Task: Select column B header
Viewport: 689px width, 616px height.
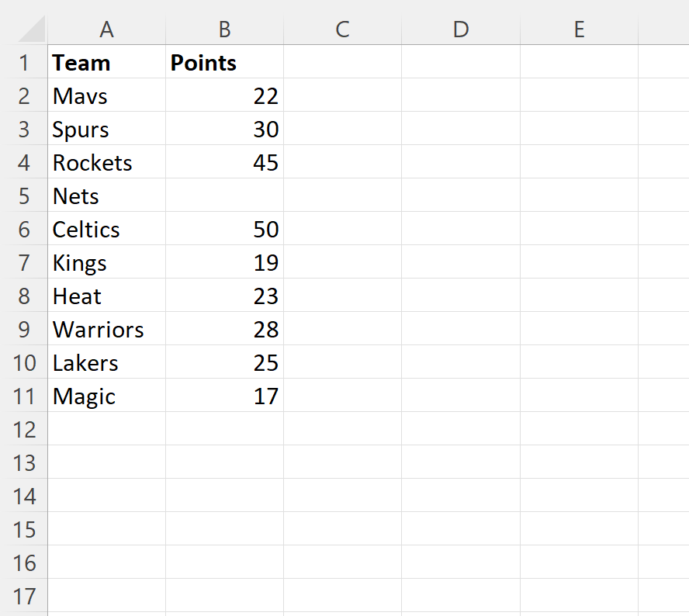Action: tap(224, 29)
